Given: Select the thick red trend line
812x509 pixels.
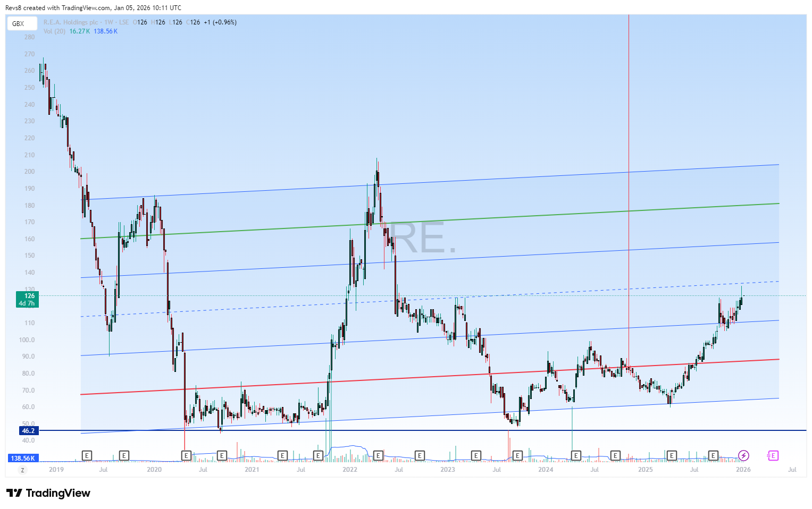Looking at the screenshot, I should (425, 378).
